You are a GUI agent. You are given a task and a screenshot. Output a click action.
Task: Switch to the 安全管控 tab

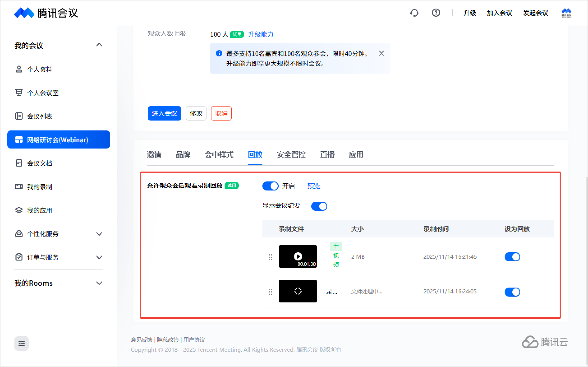pos(291,154)
